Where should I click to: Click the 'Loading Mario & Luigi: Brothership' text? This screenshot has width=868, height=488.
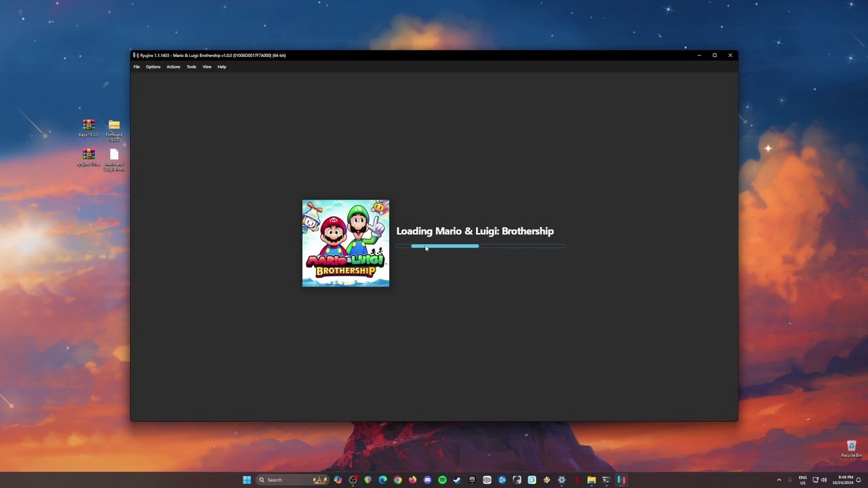(475, 231)
